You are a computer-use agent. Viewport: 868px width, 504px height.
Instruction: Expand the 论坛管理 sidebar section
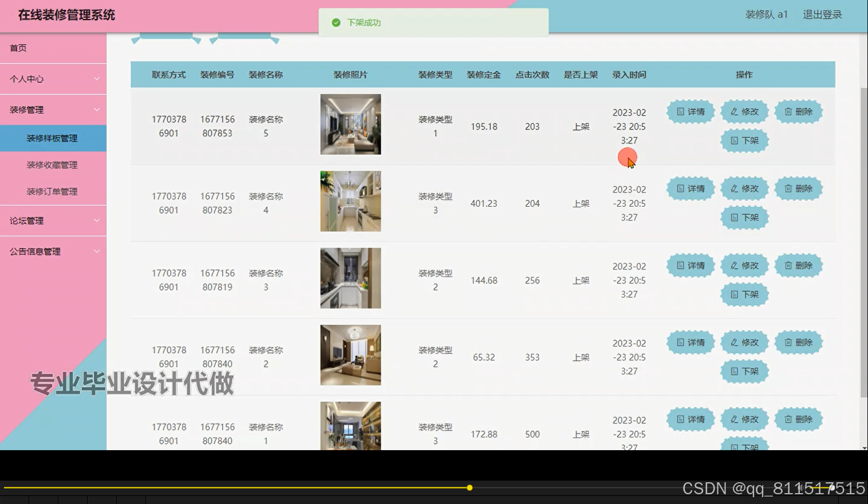[x=53, y=220]
